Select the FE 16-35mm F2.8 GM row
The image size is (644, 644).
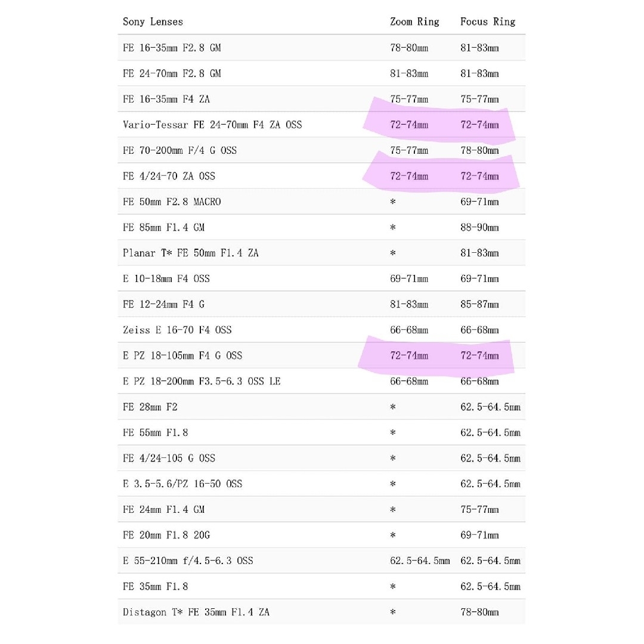click(321, 48)
